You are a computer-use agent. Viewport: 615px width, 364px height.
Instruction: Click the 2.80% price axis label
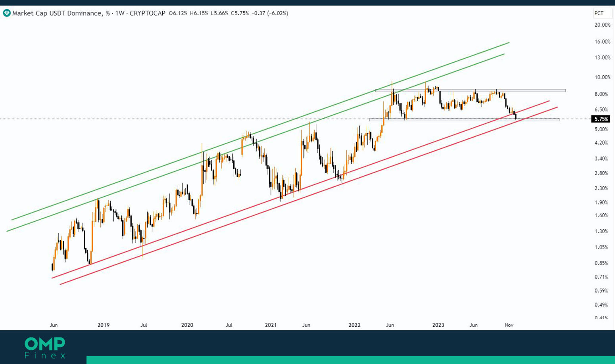601,173
